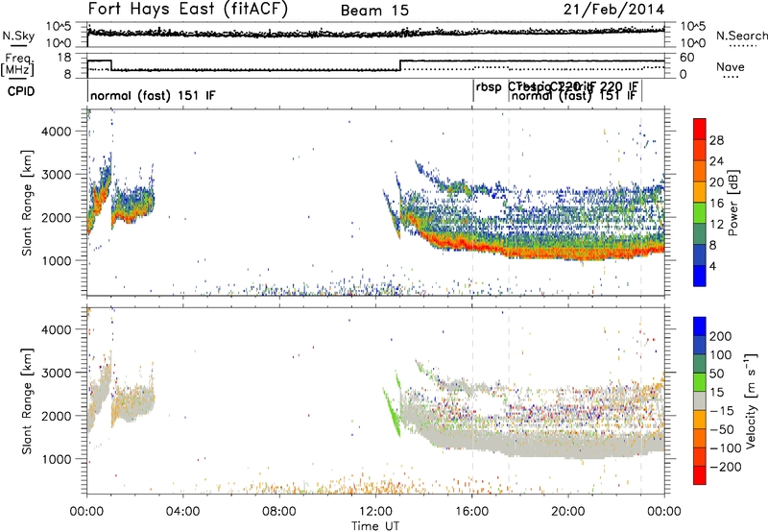Click the frequency step-up line near 13:00
The height and width of the screenshot is (532, 768).
(x=400, y=65)
